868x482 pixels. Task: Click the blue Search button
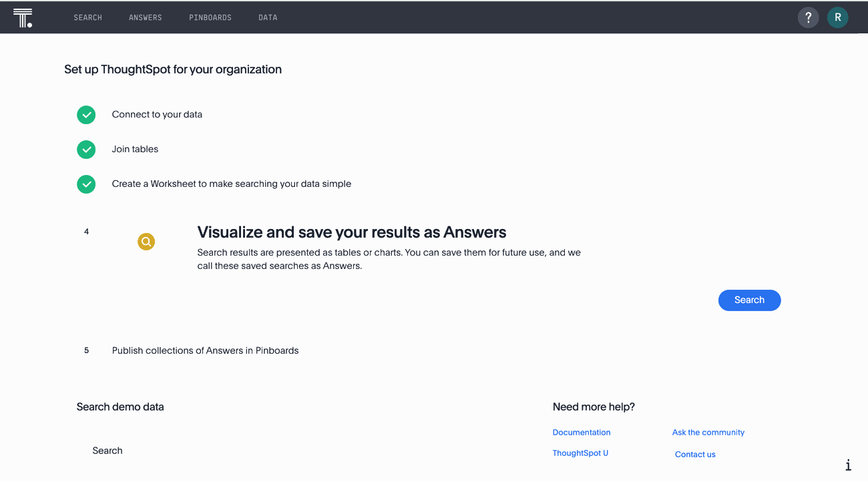tap(749, 300)
